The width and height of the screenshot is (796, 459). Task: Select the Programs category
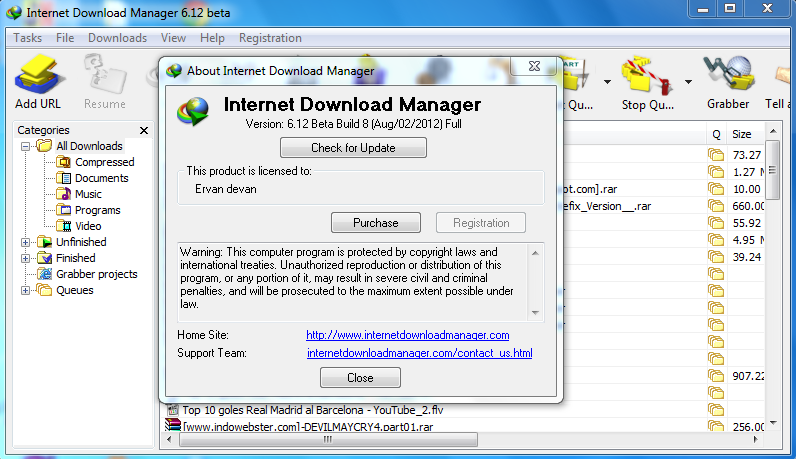(x=97, y=210)
